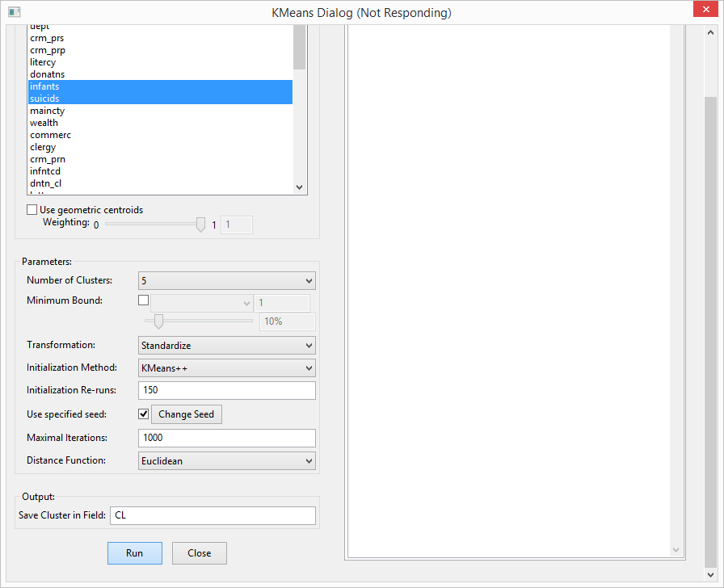Open the Number of Clusters dropdown

coord(227,280)
